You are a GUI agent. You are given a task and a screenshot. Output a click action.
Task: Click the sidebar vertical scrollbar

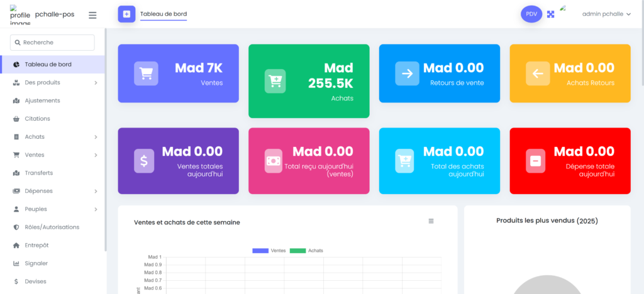[106, 139]
